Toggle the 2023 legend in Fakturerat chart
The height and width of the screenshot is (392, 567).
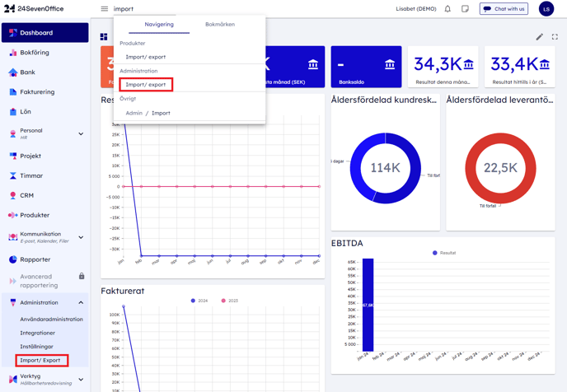(229, 301)
